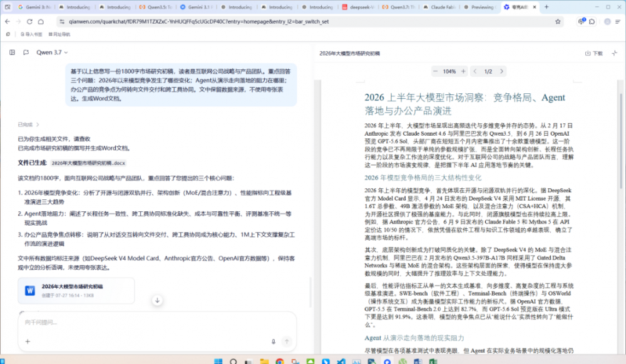Click the 2026年大模型市场研究初稿.docx file chip
This screenshot has width=626, height=364.
coord(88,163)
